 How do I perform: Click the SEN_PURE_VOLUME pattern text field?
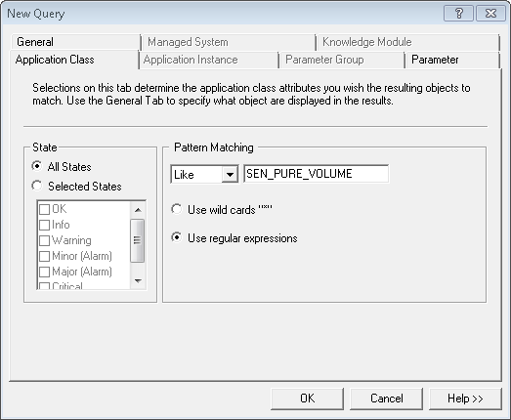pos(316,174)
